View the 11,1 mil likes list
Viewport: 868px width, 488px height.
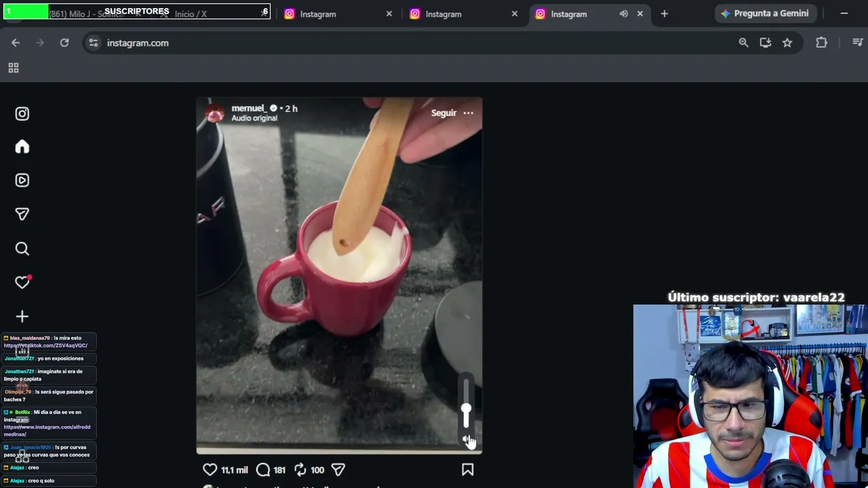[235, 470]
